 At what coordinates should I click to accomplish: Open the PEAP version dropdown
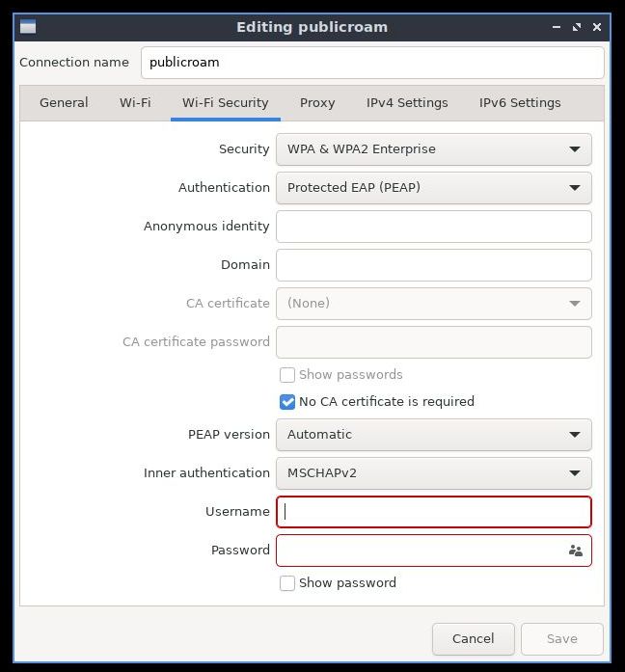[x=434, y=435]
